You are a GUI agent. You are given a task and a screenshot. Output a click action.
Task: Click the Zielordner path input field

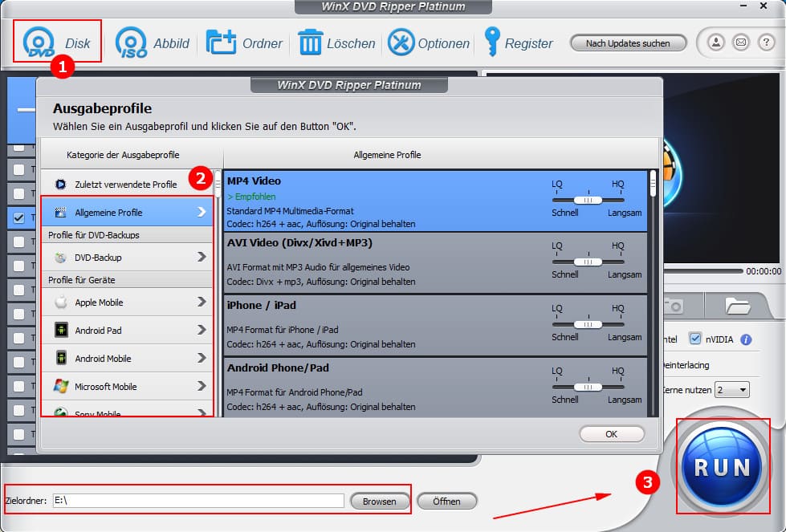(x=198, y=501)
